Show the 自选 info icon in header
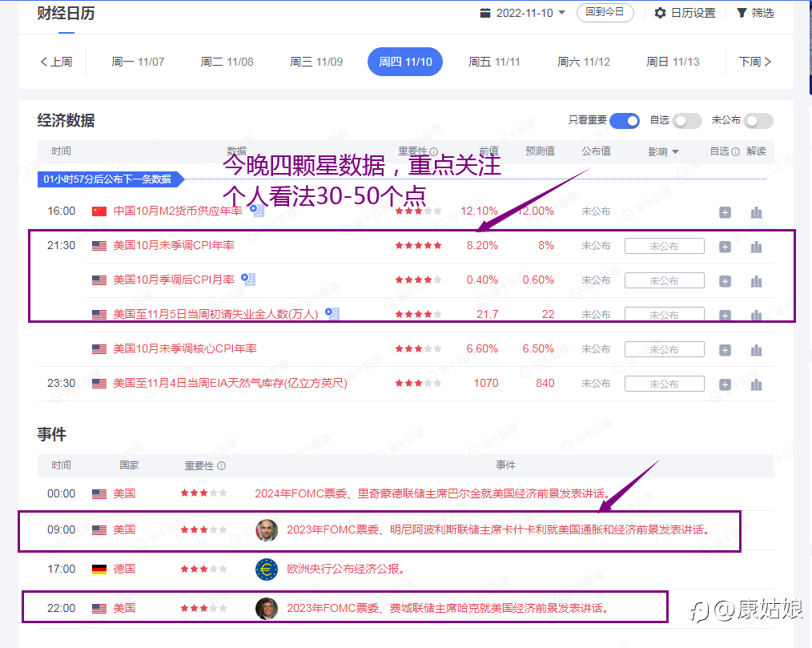 [735, 151]
